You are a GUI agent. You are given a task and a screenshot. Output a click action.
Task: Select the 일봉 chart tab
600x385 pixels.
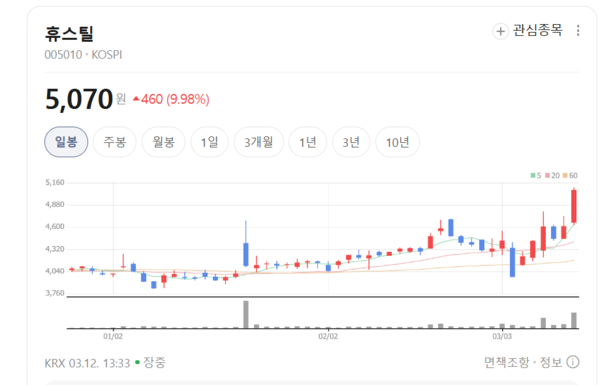[x=66, y=142]
